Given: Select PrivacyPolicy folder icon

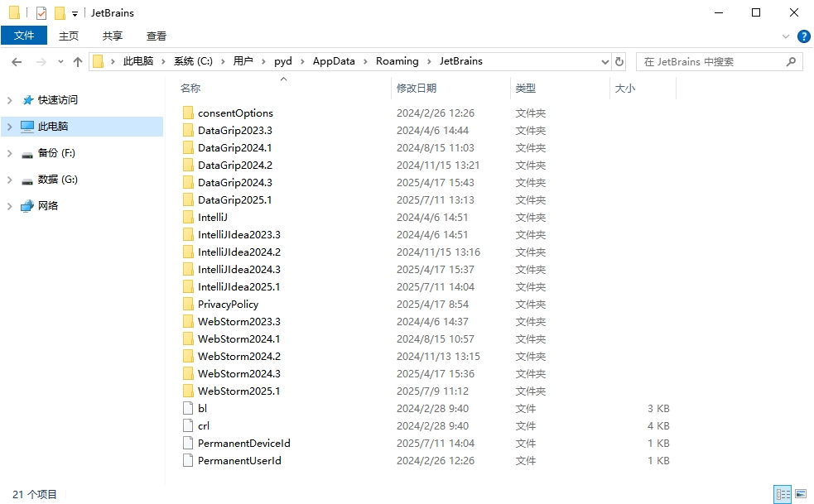Looking at the screenshot, I should click(x=188, y=305).
